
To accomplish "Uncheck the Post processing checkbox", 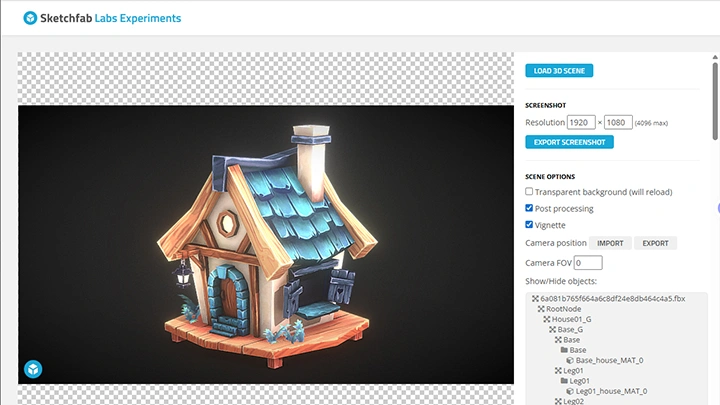I will coord(530,209).
